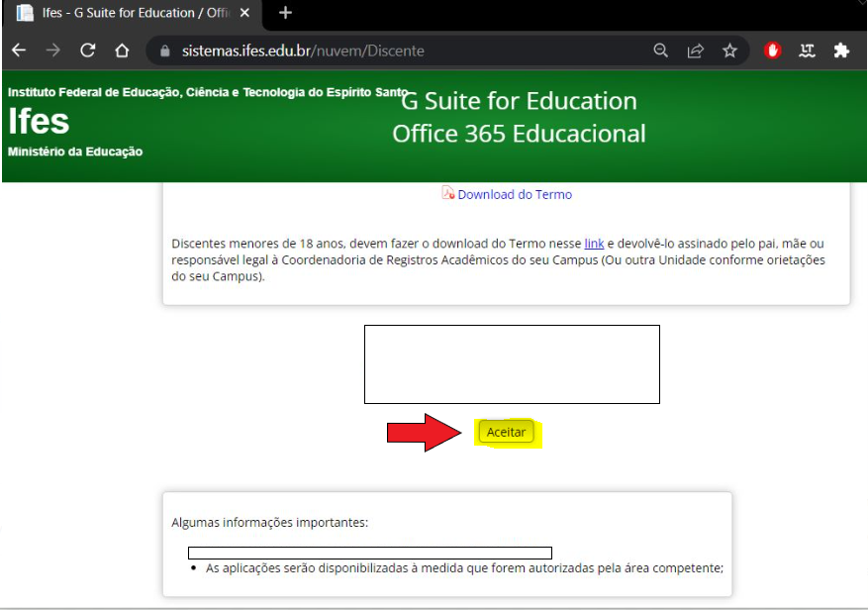This screenshot has width=868, height=610.
Task: View site info via the padlock icon
Action: tap(165, 51)
